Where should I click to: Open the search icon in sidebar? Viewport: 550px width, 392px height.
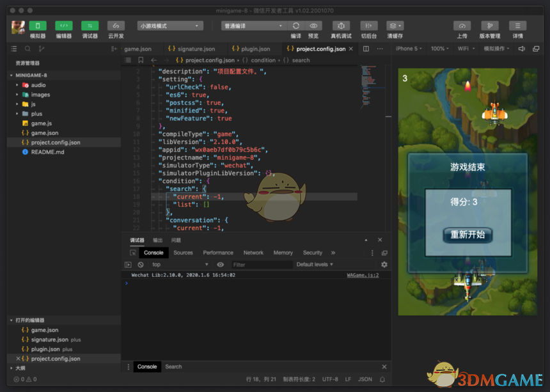tap(27, 49)
